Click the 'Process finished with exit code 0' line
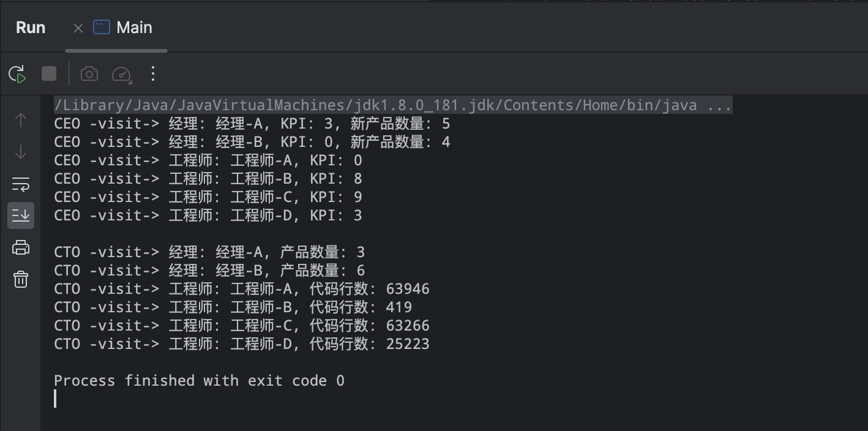 199,381
